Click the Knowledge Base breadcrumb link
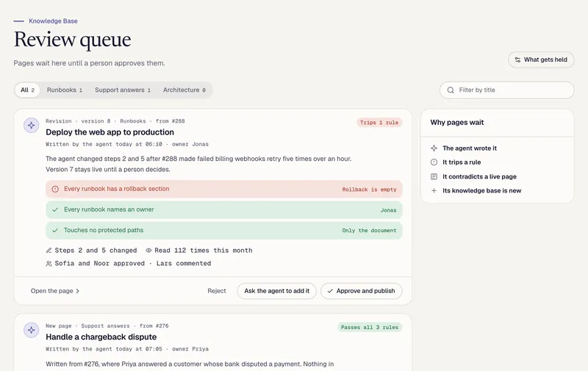The height and width of the screenshot is (371, 588). (53, 21)
